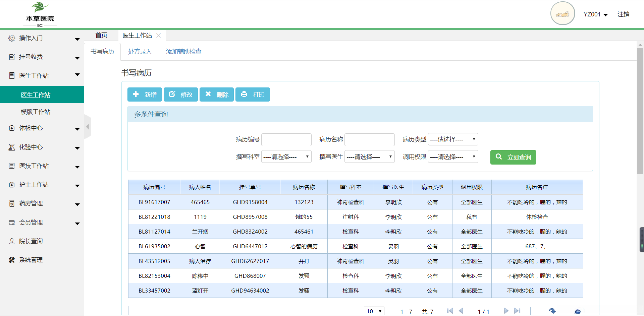Collapse the sidebar with the arrow handle
644x316 pixels.
(88, 127)
